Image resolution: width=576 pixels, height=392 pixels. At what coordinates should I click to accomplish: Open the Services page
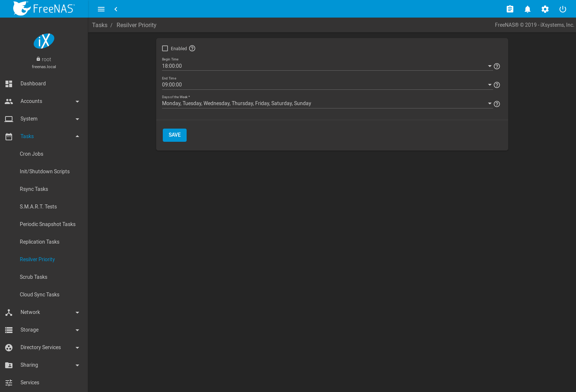[x=30, y=382]
